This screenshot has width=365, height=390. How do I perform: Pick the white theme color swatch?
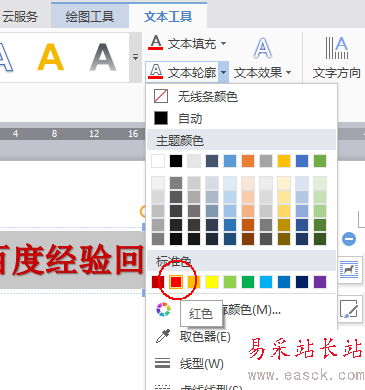pyautogui.click(x=158, y=161)
